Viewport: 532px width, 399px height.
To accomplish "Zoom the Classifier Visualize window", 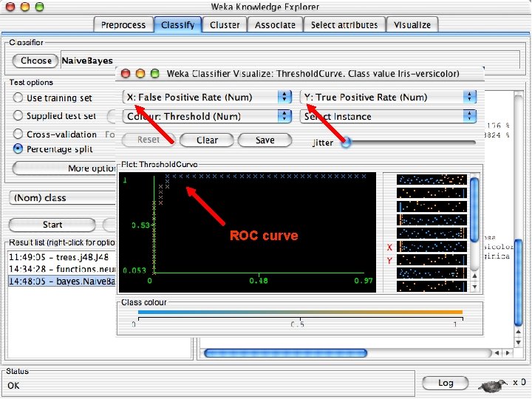I will (155, 73).
